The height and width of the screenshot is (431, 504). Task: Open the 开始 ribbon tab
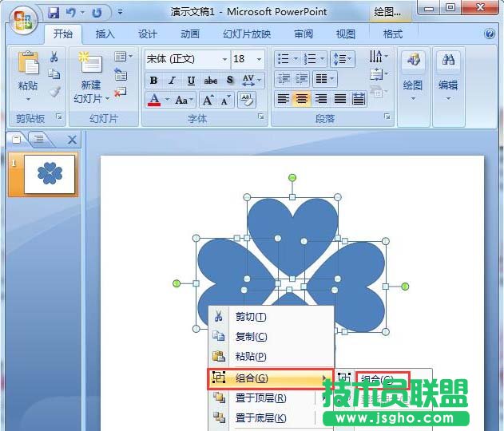click(x=62, y=34)
